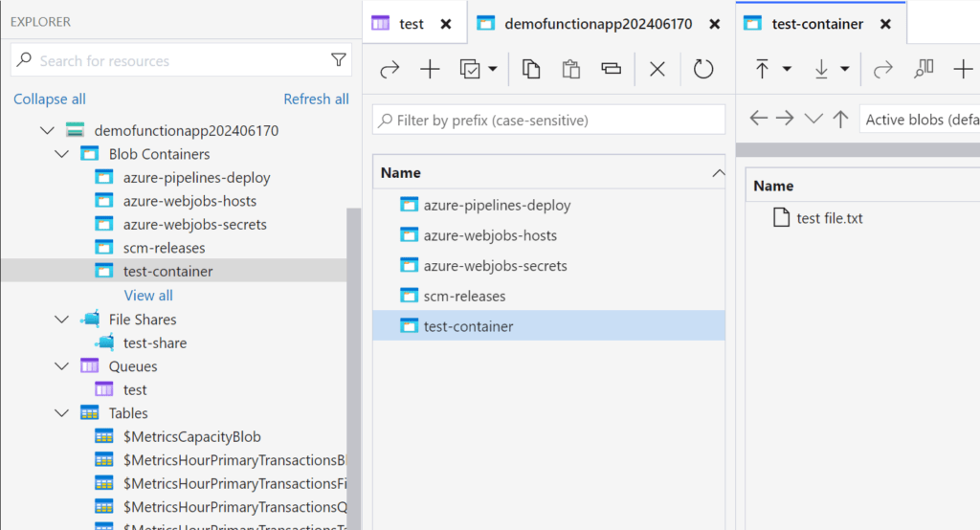
Task: Open the Select all checkbox dropdown
Action: (x=492, y=69)
